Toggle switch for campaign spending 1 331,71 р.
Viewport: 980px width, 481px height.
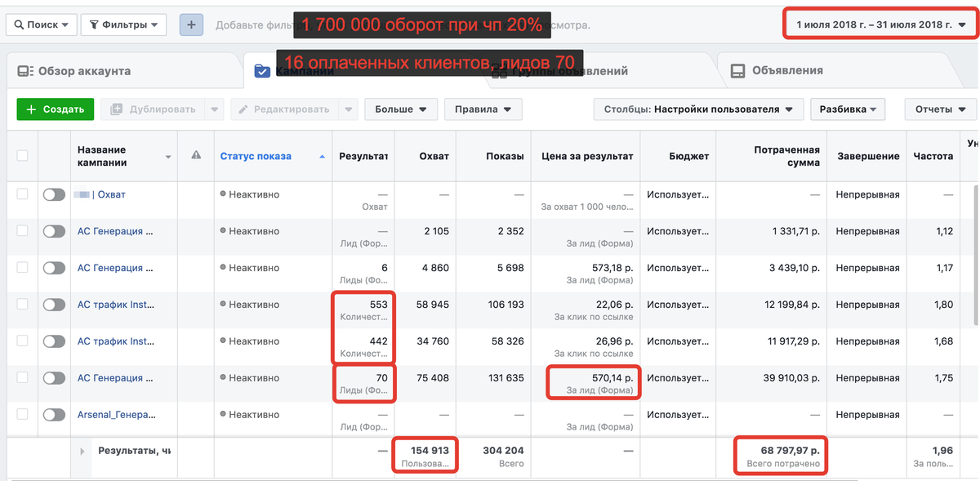tap(54, 231)
